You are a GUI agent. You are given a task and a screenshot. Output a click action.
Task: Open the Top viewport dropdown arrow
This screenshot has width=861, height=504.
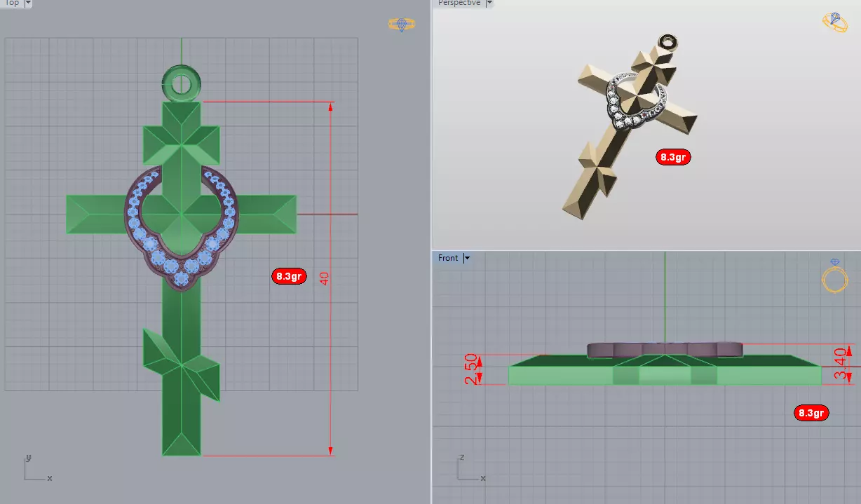point(27,3)
